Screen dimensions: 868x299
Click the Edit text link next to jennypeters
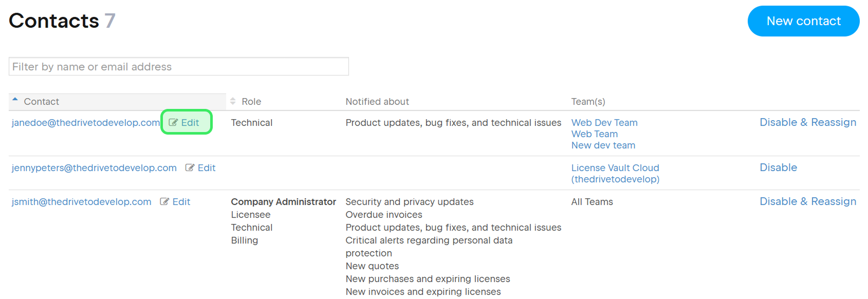tap(207, 168)
